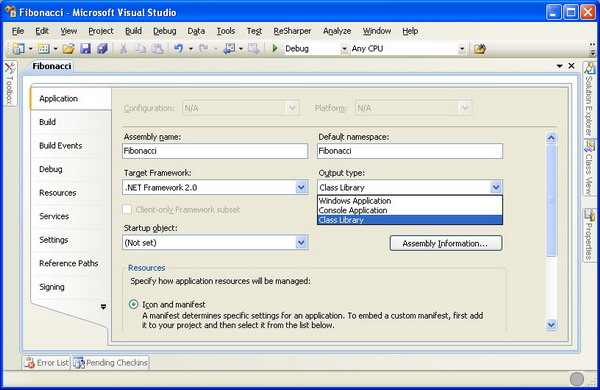
Task: Click the Open File folder icon
Action: tap(68, 49)
